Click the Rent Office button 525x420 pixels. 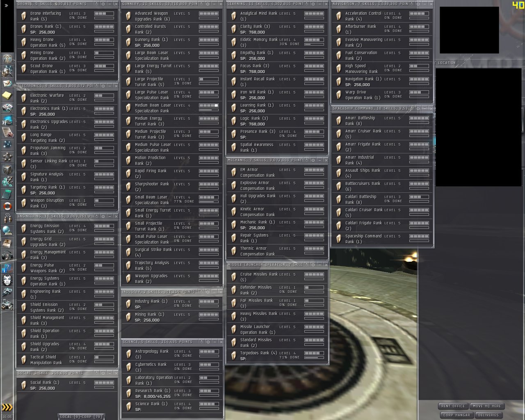coord(453,406)
